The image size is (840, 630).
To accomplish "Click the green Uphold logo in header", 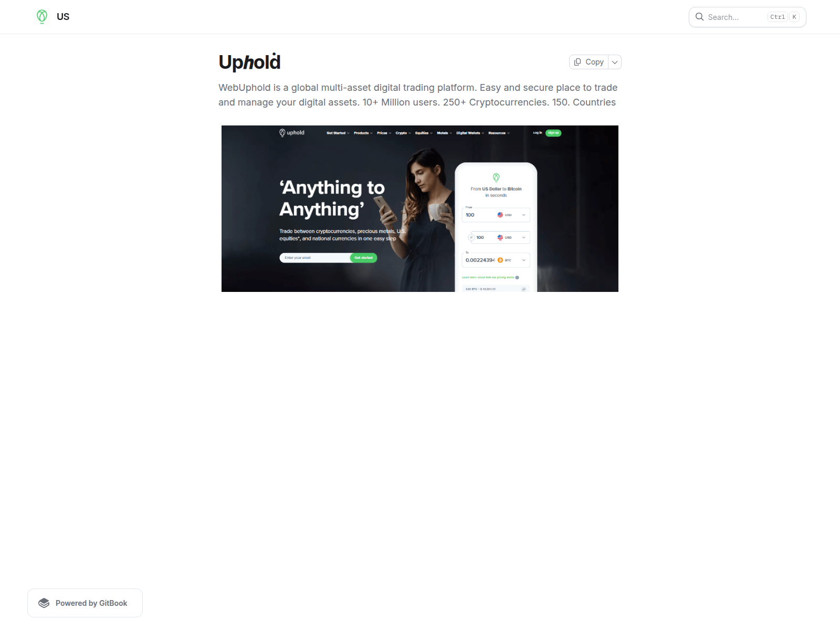I will [x=42, y=17].
